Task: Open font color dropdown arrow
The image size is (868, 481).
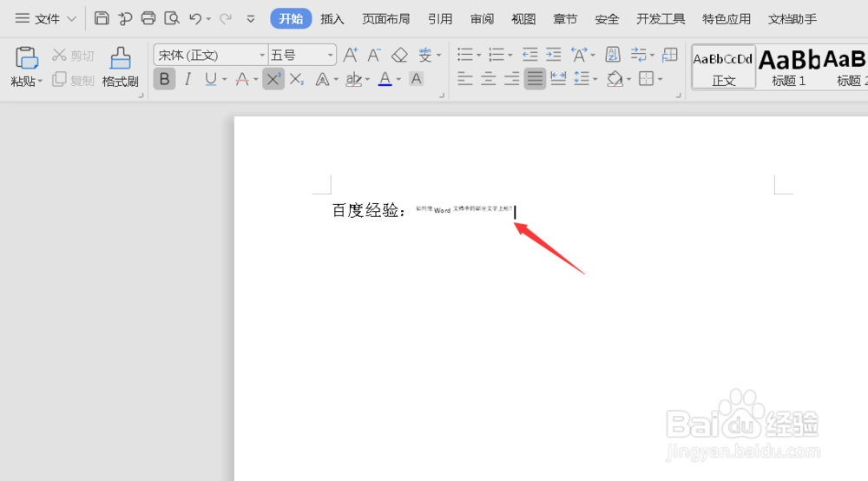Action: pyautogui.click(x=398, y=80)
